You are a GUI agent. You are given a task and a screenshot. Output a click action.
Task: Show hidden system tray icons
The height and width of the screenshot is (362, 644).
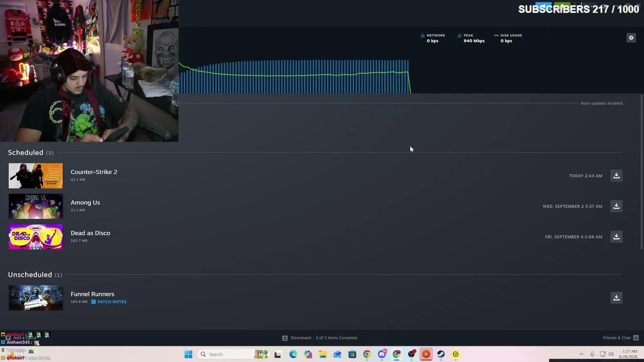[581, 354]
